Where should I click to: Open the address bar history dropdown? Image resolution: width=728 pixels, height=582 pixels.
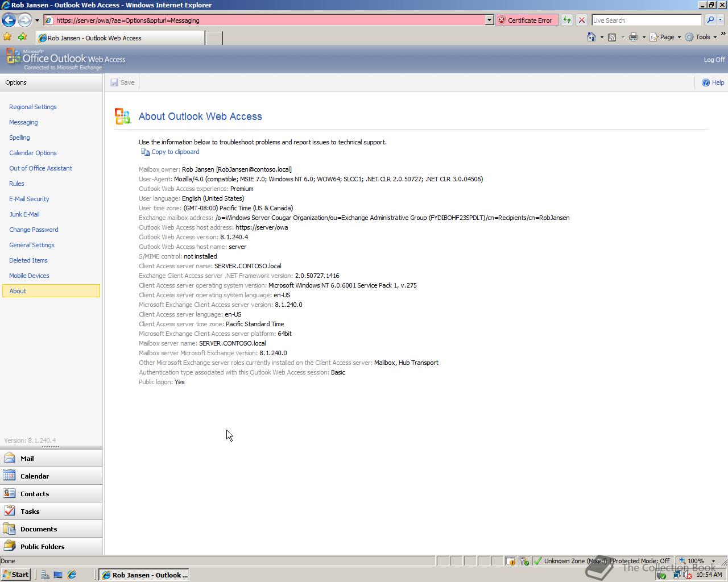(x=489, y=20)
